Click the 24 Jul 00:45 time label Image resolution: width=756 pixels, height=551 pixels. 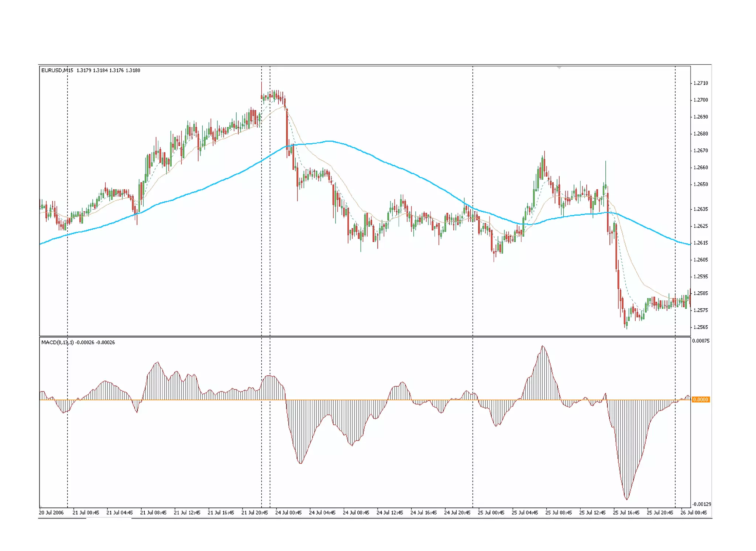click(x=288, y=513)
